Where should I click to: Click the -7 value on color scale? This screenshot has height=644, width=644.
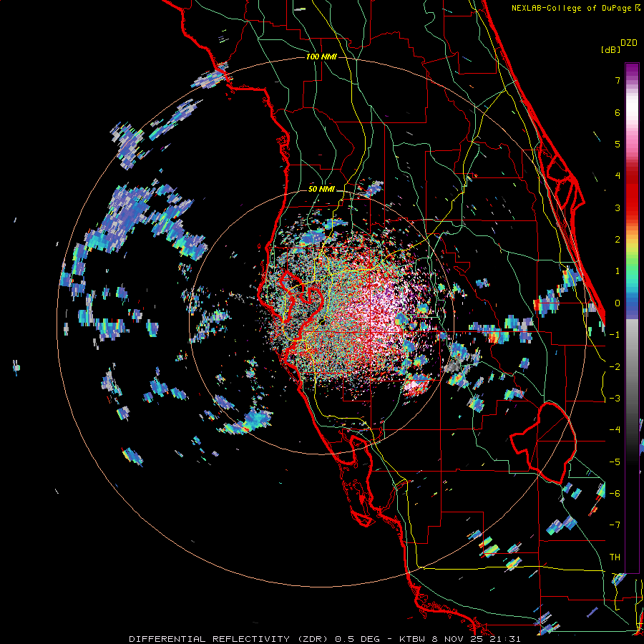pos(615,525)
